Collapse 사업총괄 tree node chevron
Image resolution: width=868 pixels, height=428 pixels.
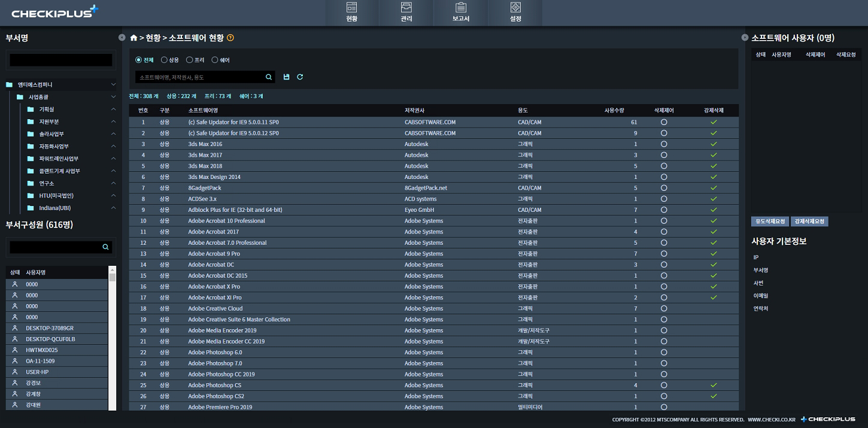click(113, 97)
